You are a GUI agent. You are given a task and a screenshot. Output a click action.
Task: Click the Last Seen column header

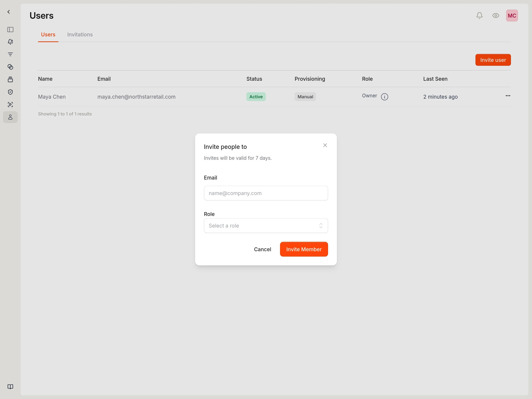tap(435, 79)
